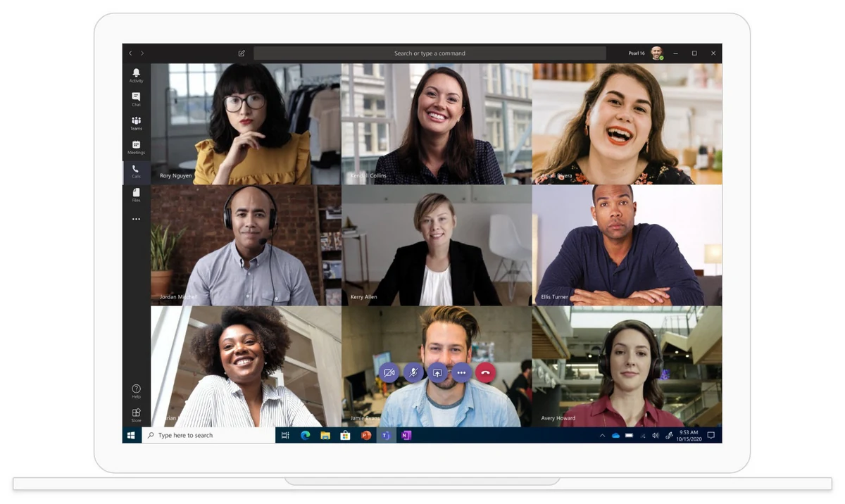This screenshot has height=504, width=845.
Task: Open OneNote from the taskbar
Action: pos(406,436)
